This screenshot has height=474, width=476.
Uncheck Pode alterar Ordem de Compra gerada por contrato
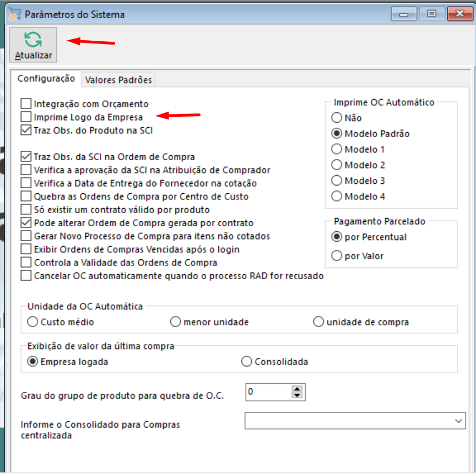point(26,223)
